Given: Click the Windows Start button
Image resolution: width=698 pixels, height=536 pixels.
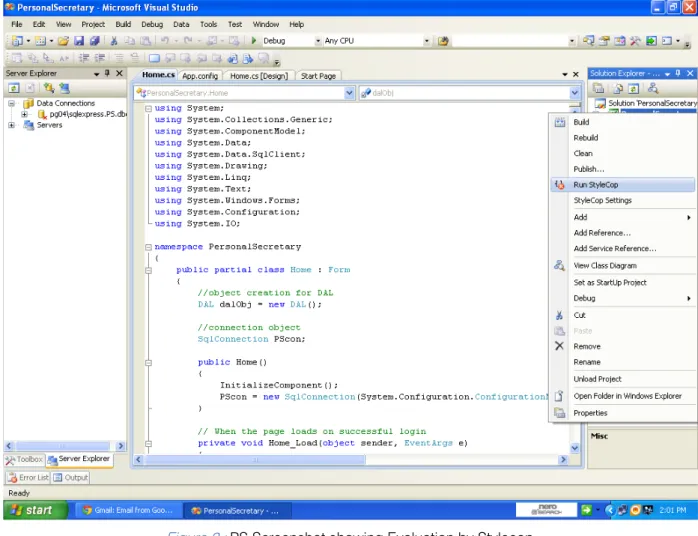Looking at the screenshot, I should point(36,510).
